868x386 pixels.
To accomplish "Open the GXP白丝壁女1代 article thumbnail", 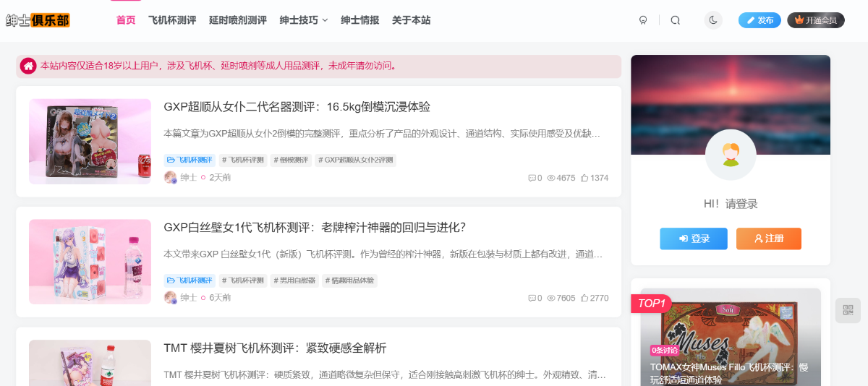I will point(90,262).
